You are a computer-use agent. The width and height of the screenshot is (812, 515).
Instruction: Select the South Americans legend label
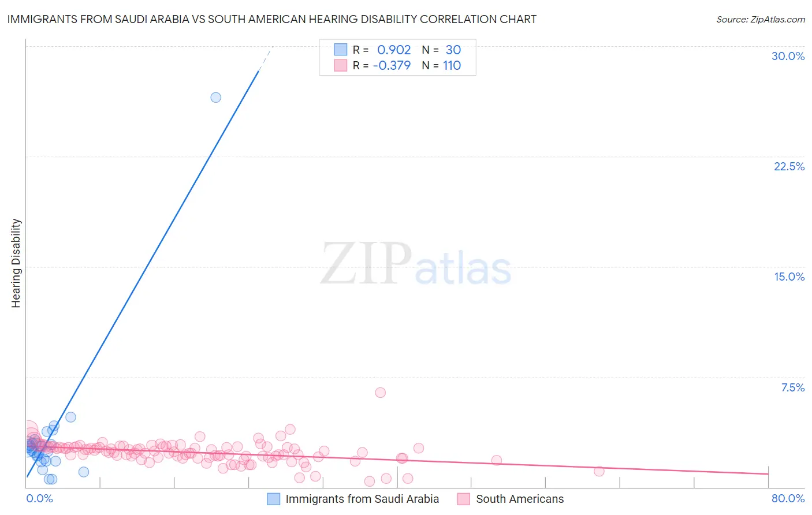[x=520, y=499]
